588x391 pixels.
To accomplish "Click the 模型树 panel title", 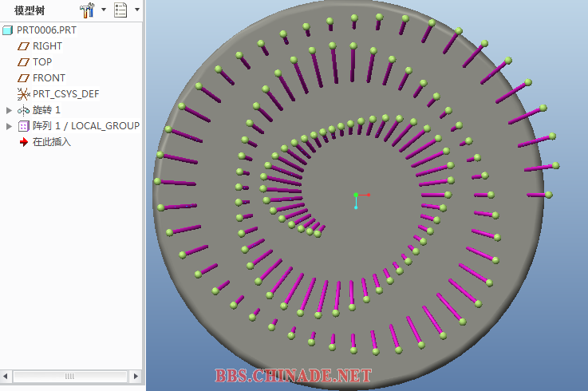I will (30, 10).
